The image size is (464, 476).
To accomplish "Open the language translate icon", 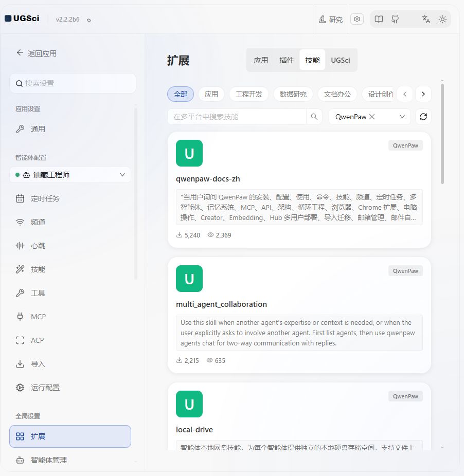I will 426,20.
